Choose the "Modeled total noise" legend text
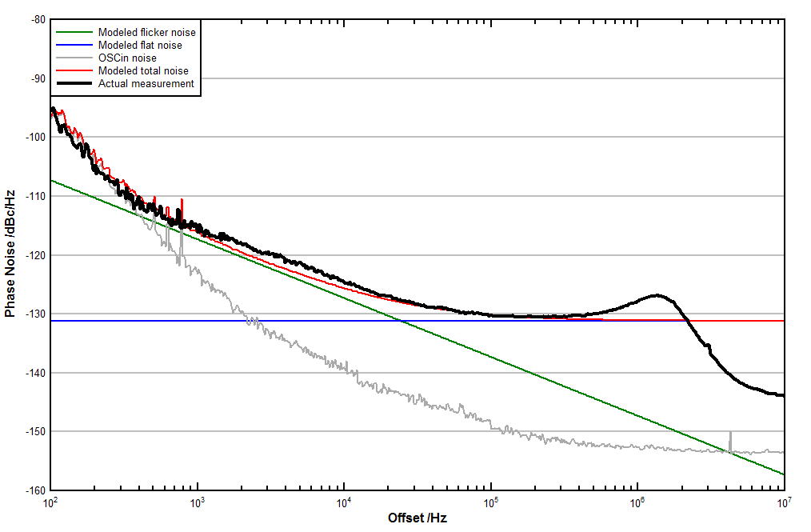The height and width of the screenshot is (532, 811). [x=143, y=70]
